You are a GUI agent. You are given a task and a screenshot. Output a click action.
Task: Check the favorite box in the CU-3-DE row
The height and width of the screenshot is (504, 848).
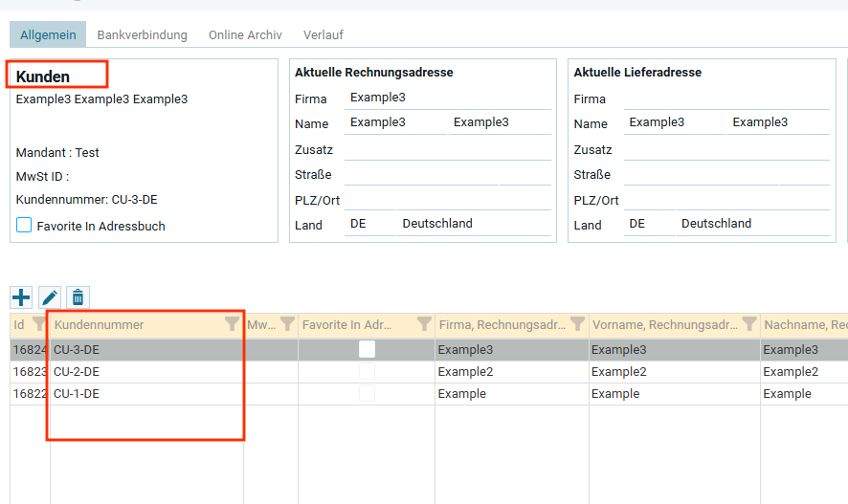pyautogui.click(x=367, y=350)
